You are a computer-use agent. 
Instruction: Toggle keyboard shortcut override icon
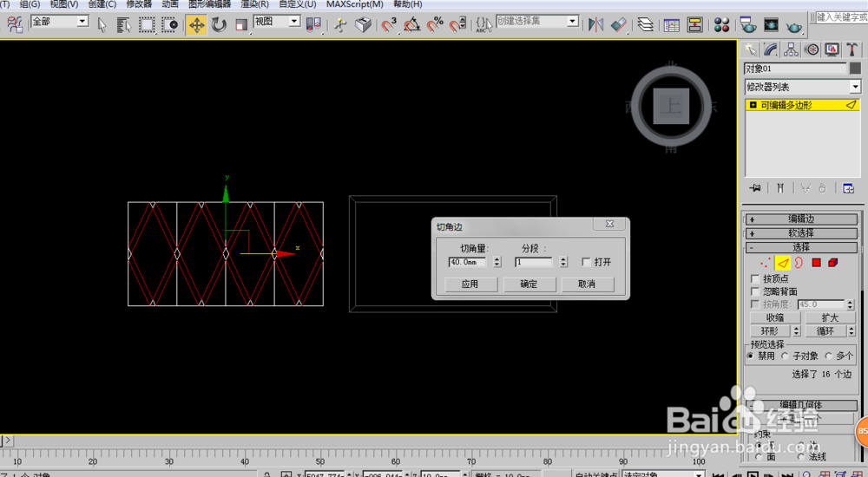pos(363,25)
